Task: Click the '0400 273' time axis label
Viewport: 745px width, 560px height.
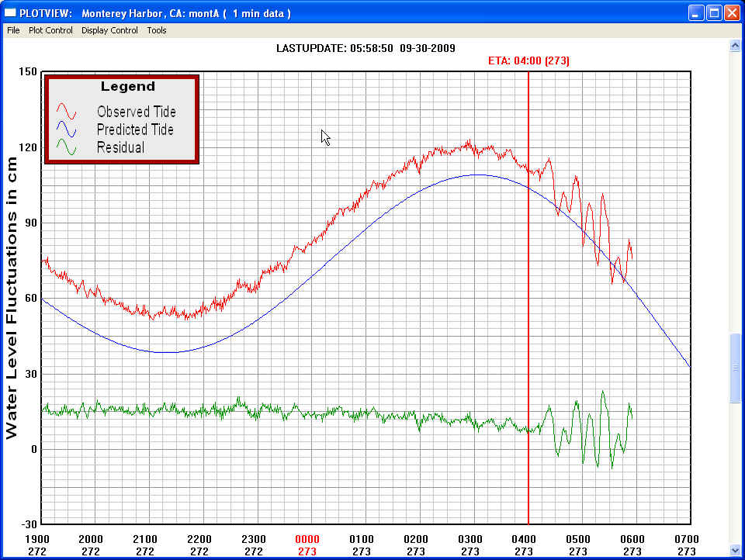Action: coord(524,545)
